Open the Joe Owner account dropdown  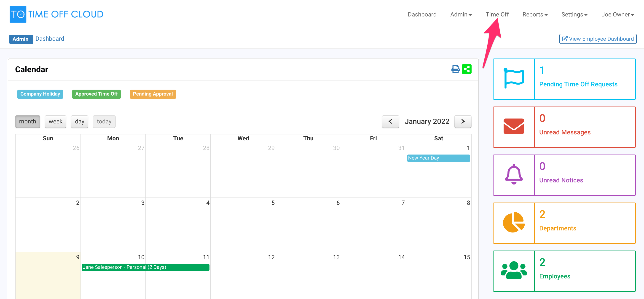tap(617, 14)
